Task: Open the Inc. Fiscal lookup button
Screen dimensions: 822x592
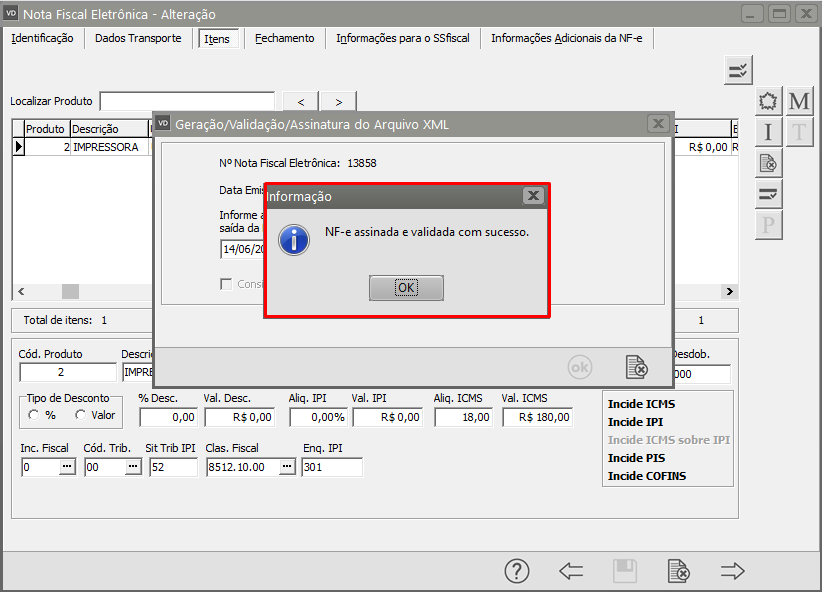Action: (x=67, y=467)
